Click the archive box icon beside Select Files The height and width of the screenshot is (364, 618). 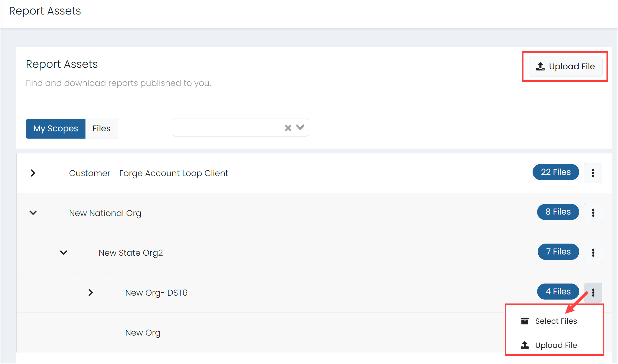point(525,321)
